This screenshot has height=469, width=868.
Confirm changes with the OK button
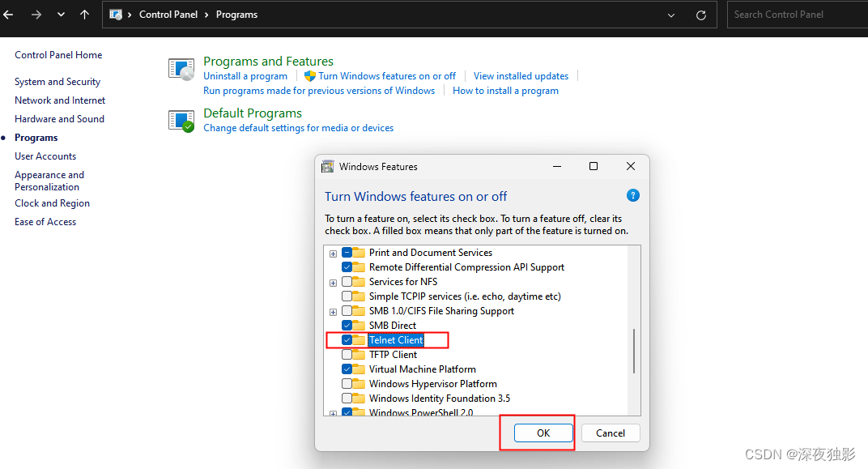(x=543, y=433)
